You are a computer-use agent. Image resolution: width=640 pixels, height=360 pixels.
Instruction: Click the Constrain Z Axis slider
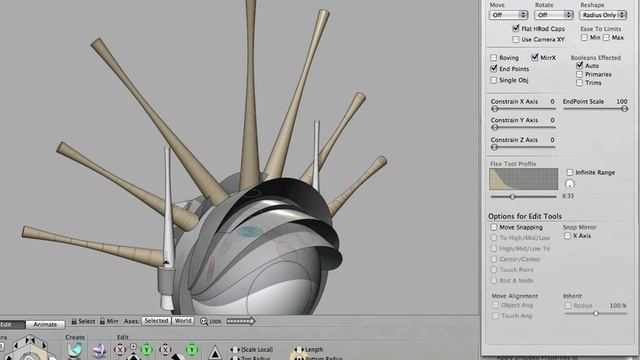pos(523,147)
